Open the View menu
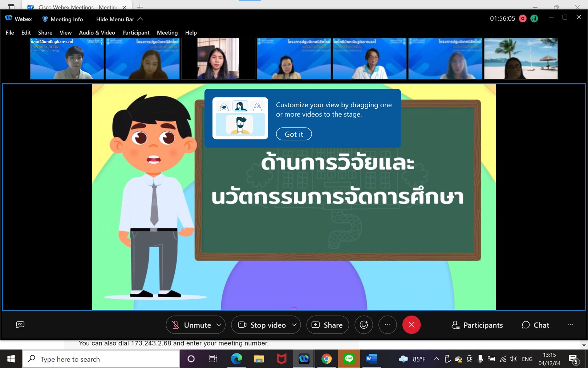 pos(65,32)
